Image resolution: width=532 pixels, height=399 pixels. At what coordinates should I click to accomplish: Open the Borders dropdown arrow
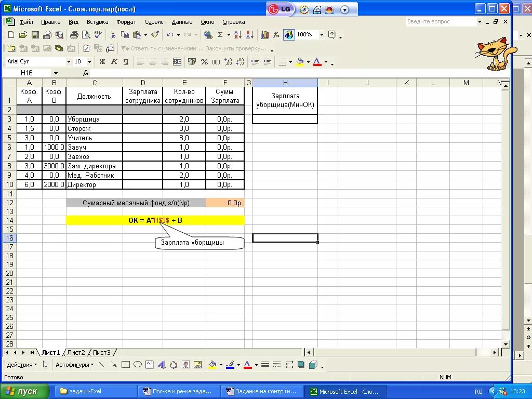click(x=290, y=62)
